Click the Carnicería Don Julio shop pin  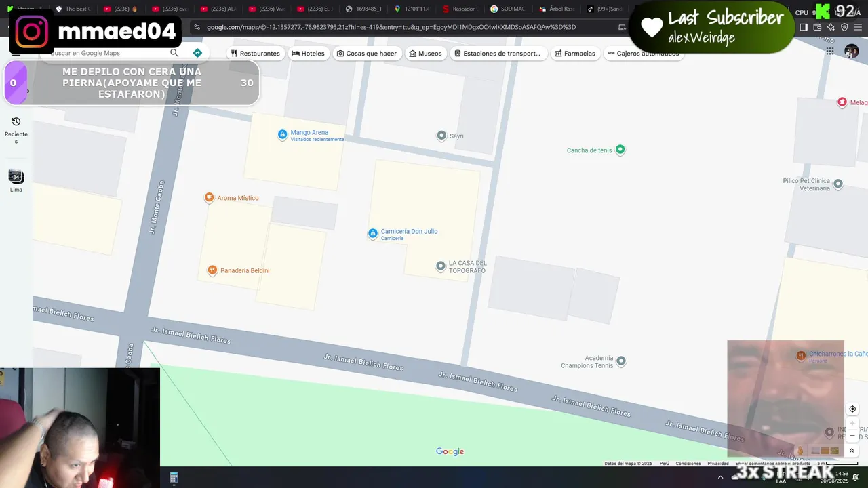[372, 234]
